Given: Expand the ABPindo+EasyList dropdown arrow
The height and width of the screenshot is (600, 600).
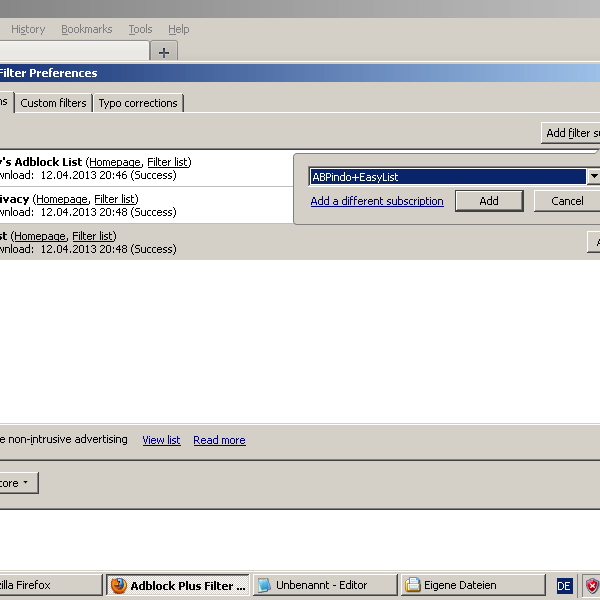Looking at the screenshot, I should tap(593, 176).
